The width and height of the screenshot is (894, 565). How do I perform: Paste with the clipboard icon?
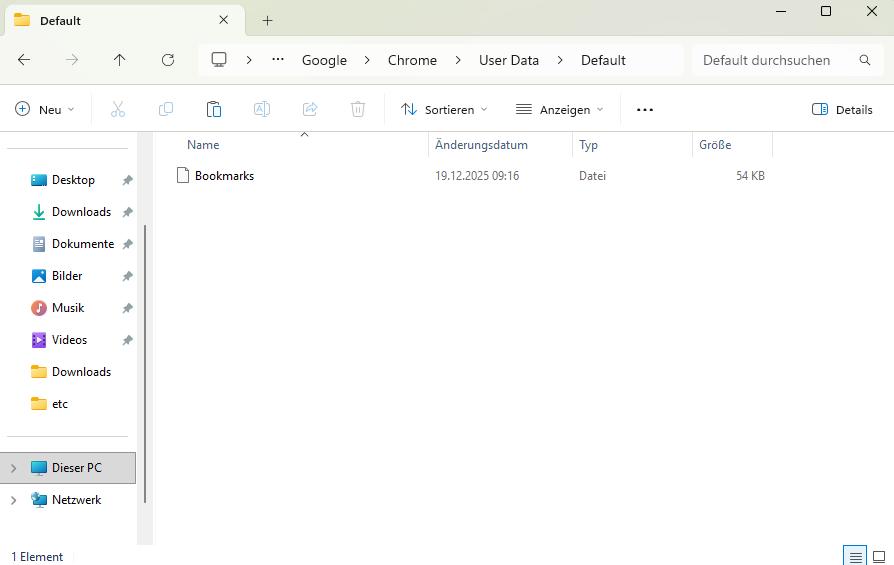coord(214,109)
